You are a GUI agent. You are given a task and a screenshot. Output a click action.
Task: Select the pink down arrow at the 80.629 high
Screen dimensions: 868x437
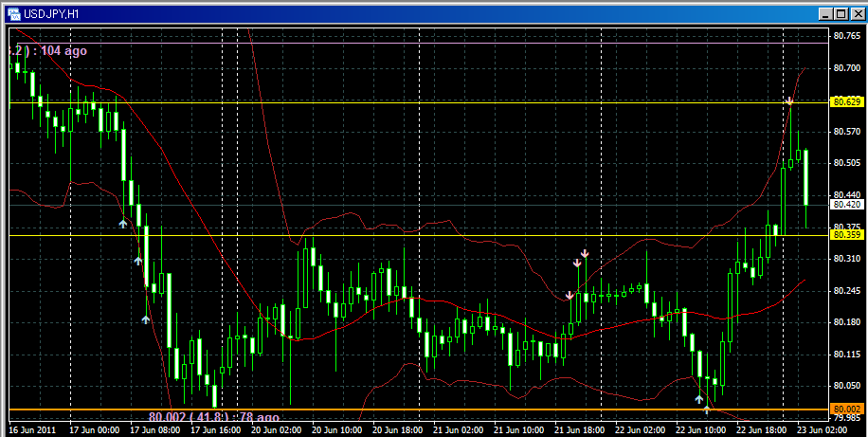coord(788,100)
